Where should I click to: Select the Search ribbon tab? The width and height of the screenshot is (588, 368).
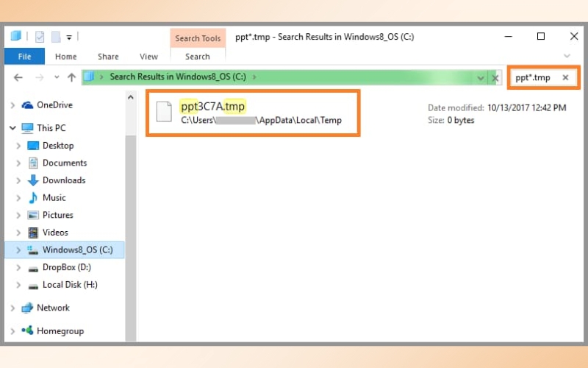point(197,57)
